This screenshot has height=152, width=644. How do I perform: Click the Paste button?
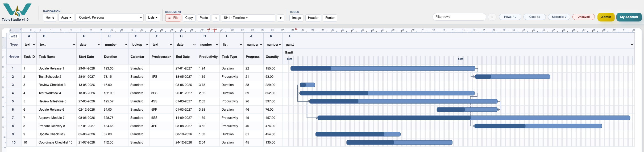(x=204, y=18)
